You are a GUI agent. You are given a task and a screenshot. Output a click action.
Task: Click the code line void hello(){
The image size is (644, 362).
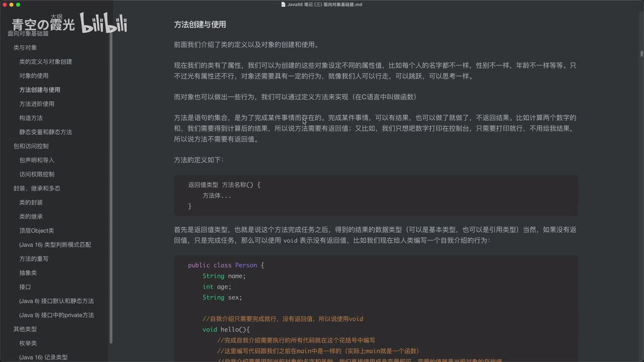click(x=226, y=329)
